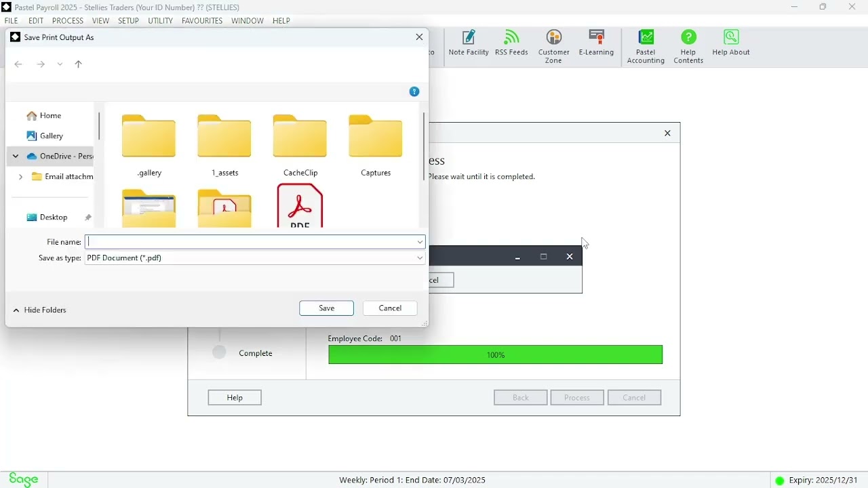Image resolution: width=868 pixels, height=488 pixels.
Task: Open Pastel Accounting toolbar icon
Action: click(646, 47)
